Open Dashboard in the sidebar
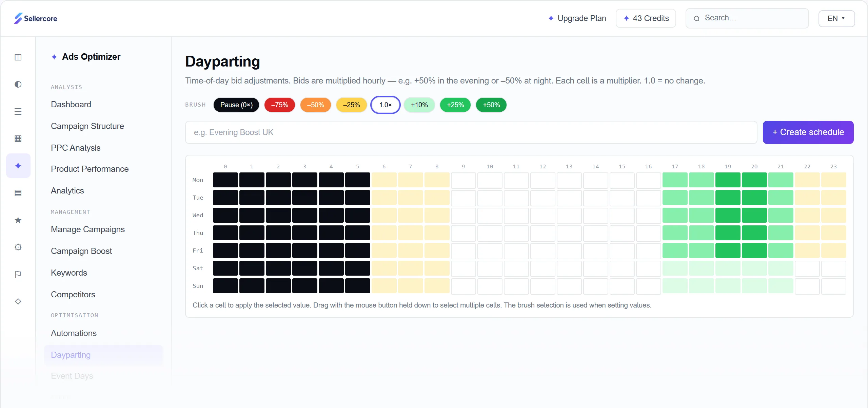Viewport: 868px width, 408px height. [x=71, y=105]
